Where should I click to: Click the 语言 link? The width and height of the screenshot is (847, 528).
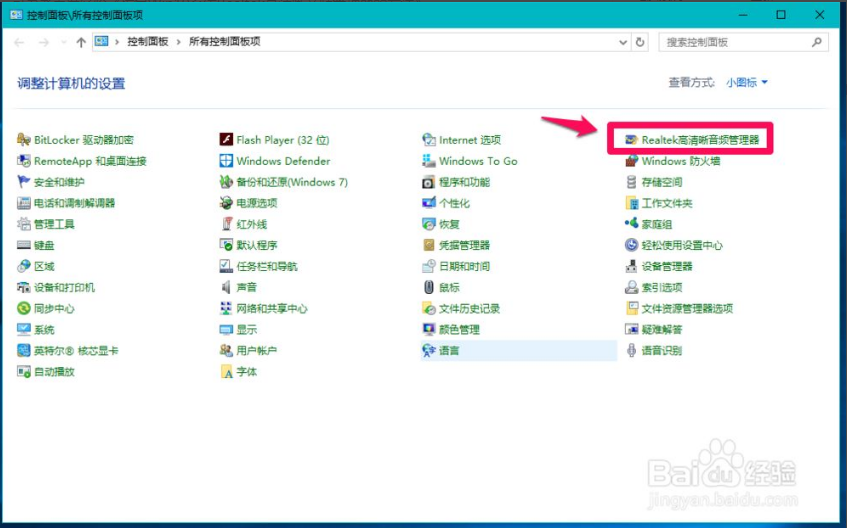click(449, 351)
